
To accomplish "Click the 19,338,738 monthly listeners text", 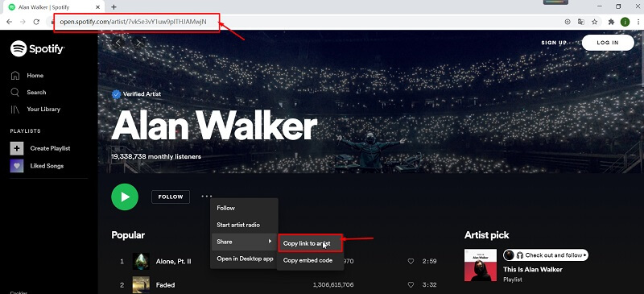I will pos(156,156).
